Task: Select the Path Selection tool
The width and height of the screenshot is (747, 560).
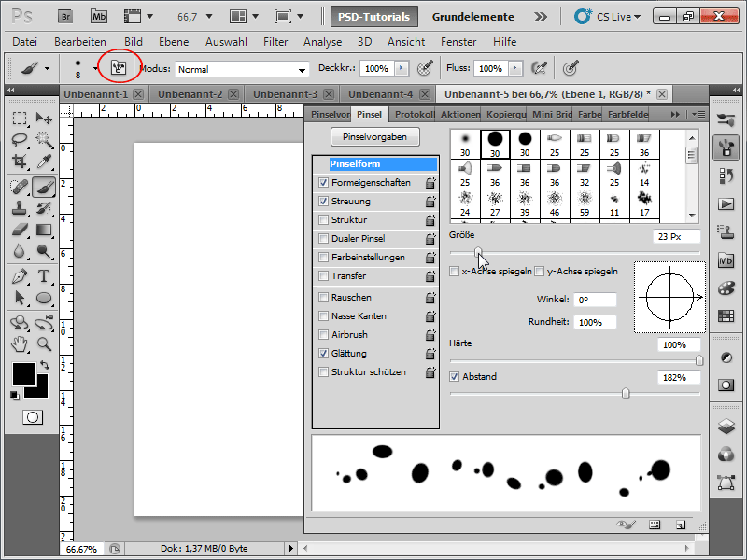Action: pos(19,298)
